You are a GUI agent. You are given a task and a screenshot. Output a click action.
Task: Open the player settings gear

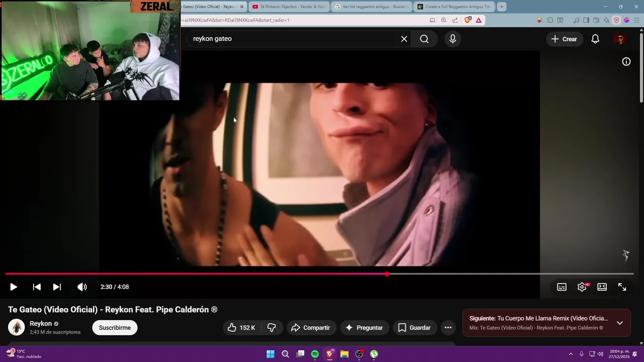(582, 287)
